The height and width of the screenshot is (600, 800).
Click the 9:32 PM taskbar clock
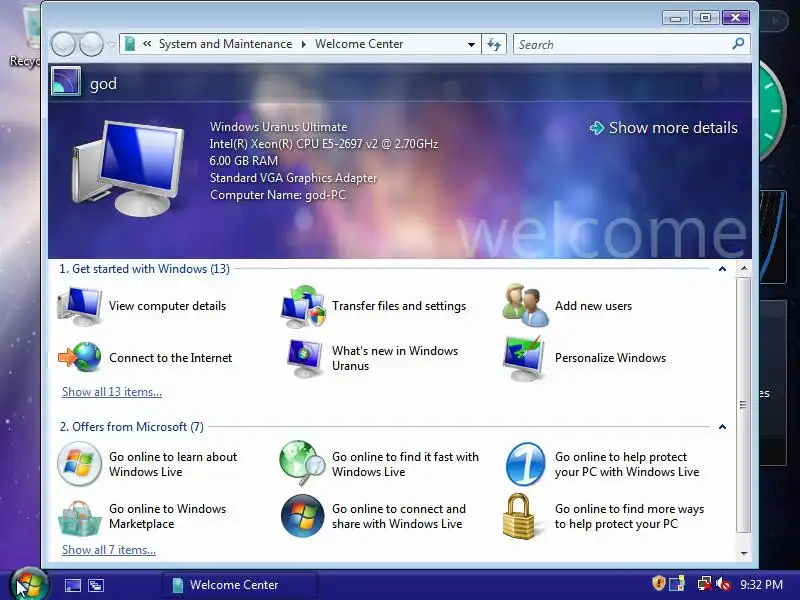pos(761,584)
